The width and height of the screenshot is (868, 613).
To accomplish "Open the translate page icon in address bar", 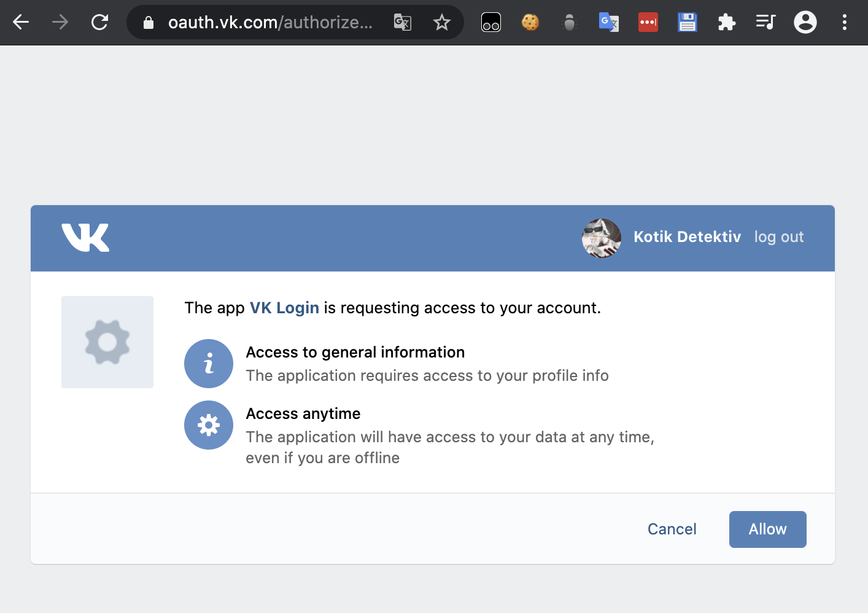I will [x=403, y=23].
